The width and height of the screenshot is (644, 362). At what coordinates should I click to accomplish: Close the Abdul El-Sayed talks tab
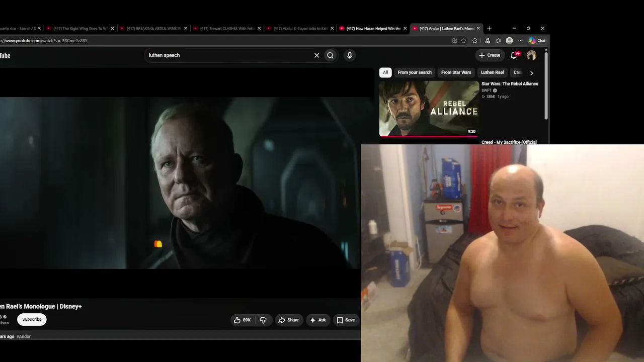[332, 29]
